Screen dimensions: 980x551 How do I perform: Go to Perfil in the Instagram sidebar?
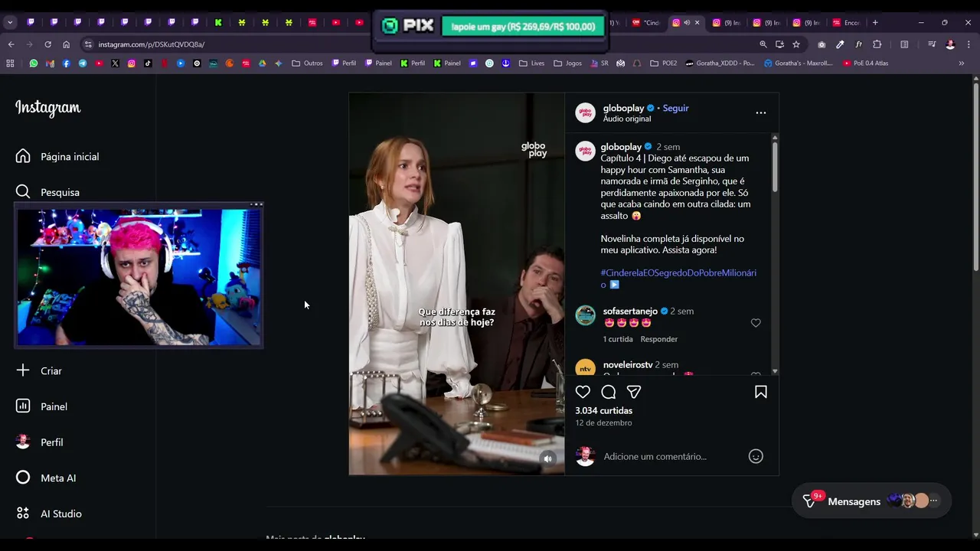click(x=41, y=442)
